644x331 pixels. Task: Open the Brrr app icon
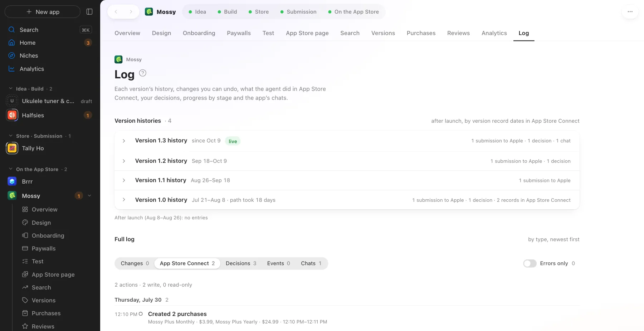[x=12, y=181]
